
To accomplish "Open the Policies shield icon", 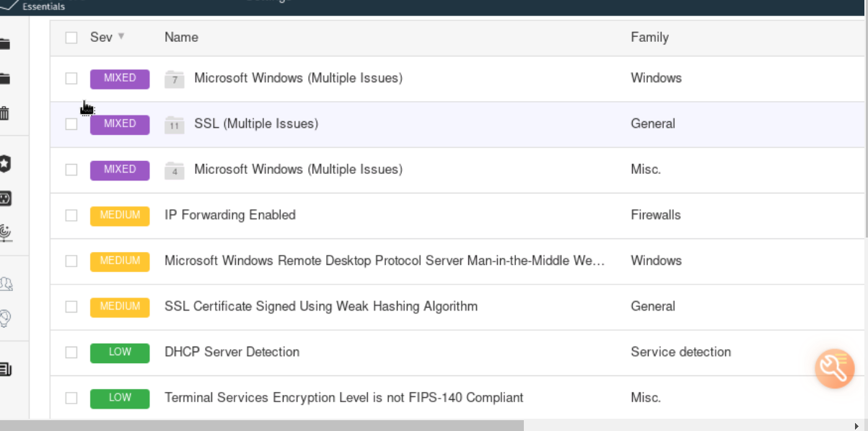I will pos(4,164).
